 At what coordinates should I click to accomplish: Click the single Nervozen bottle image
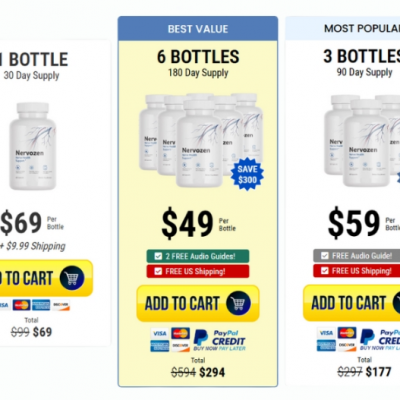coord(33,146)
